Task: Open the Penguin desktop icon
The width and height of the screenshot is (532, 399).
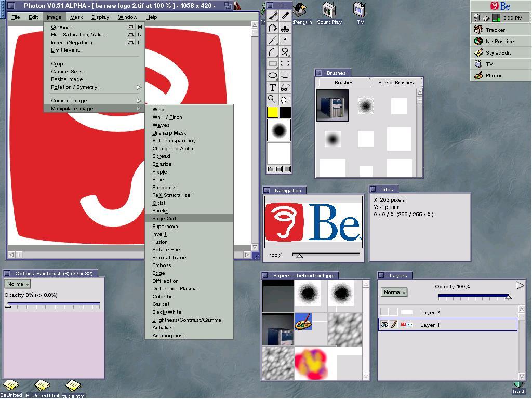Action: pos(301,14)
